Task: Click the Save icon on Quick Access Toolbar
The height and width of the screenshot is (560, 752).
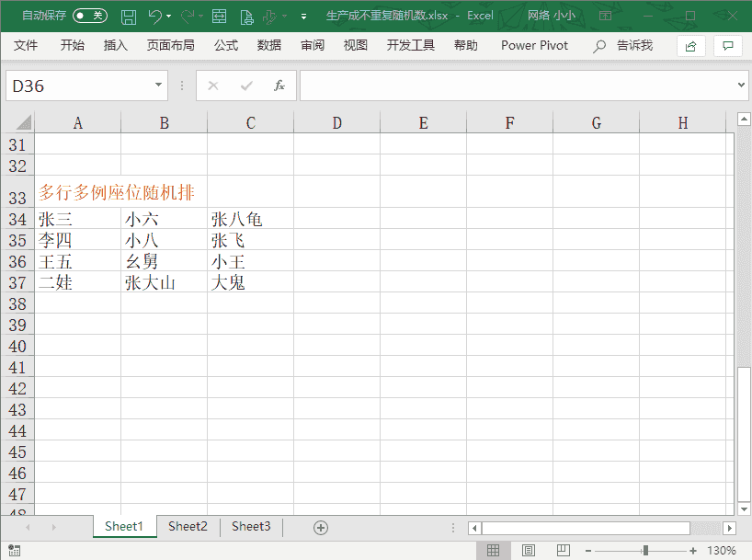Action: (128, 15)
